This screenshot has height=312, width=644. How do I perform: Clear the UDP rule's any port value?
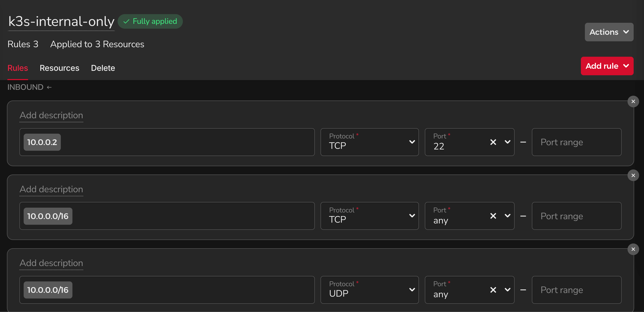(493, 290)
